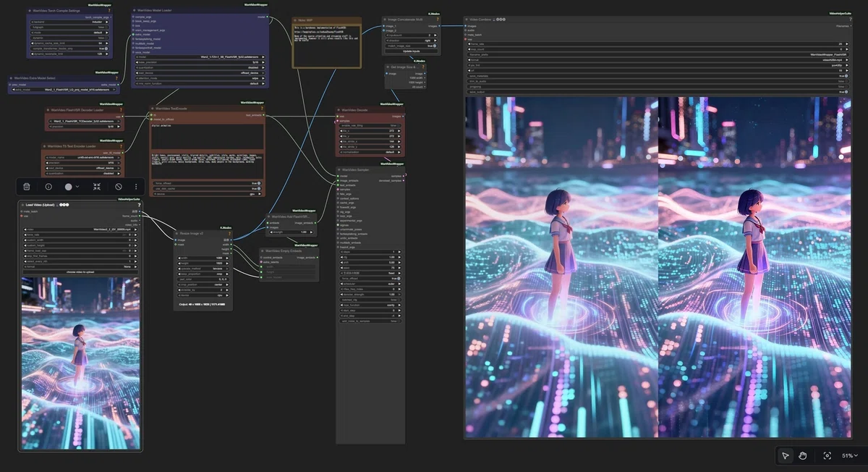The image size is (868, 472).
Task: Collapse WanVideo T5 Text Encoder Loader via title dot
Action: pos(45,146)
